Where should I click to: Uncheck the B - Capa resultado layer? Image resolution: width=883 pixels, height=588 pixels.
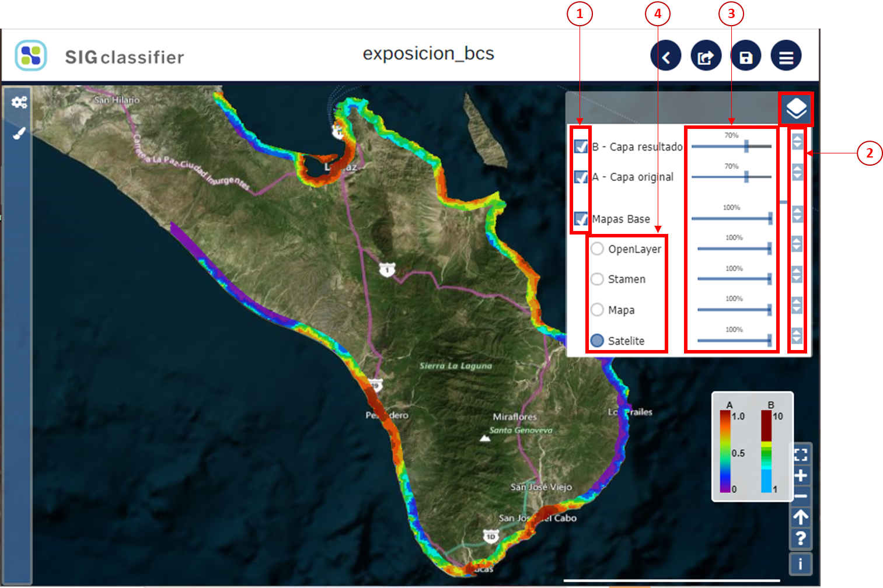(x=581, y=146)
